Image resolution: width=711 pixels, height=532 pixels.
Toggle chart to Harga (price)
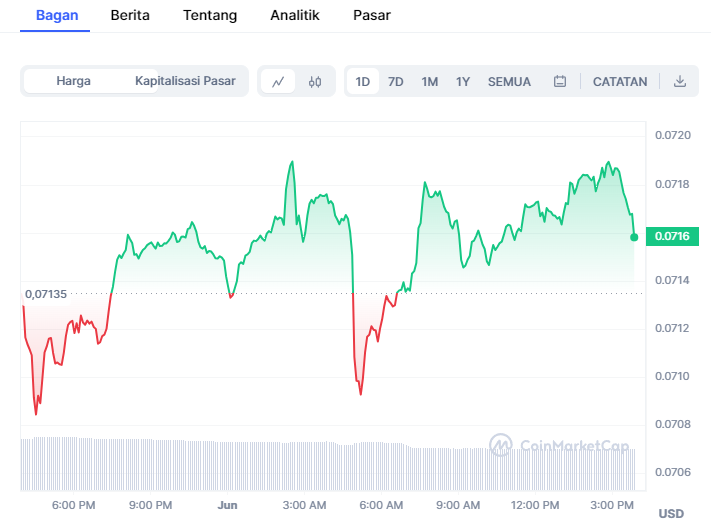click(x=74, y=81)
